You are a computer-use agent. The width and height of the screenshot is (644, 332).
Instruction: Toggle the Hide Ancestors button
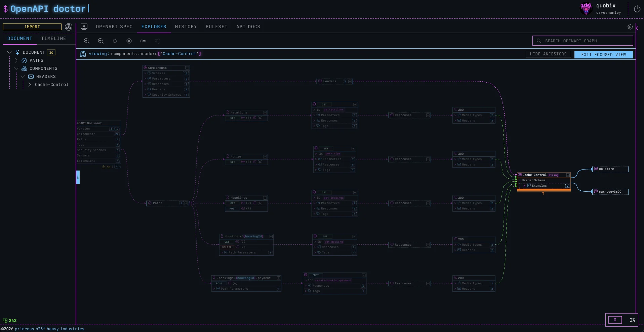(x=548, y=54)
